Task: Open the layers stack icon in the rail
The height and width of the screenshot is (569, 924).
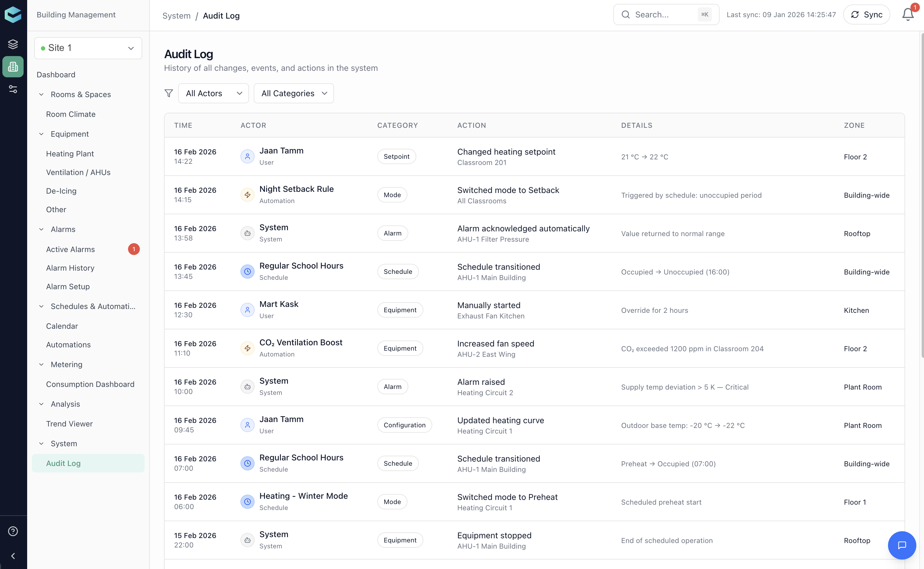Action: click(13, 44)
